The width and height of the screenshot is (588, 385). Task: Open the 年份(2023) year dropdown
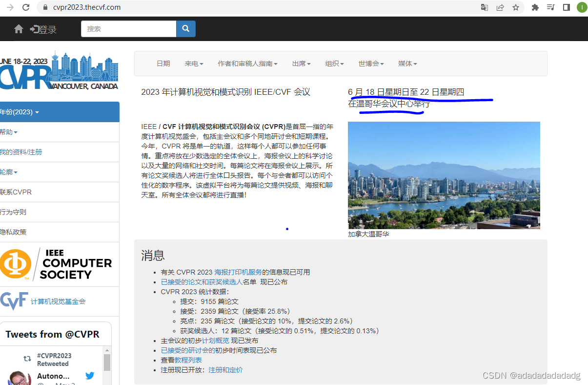point(60,112)
